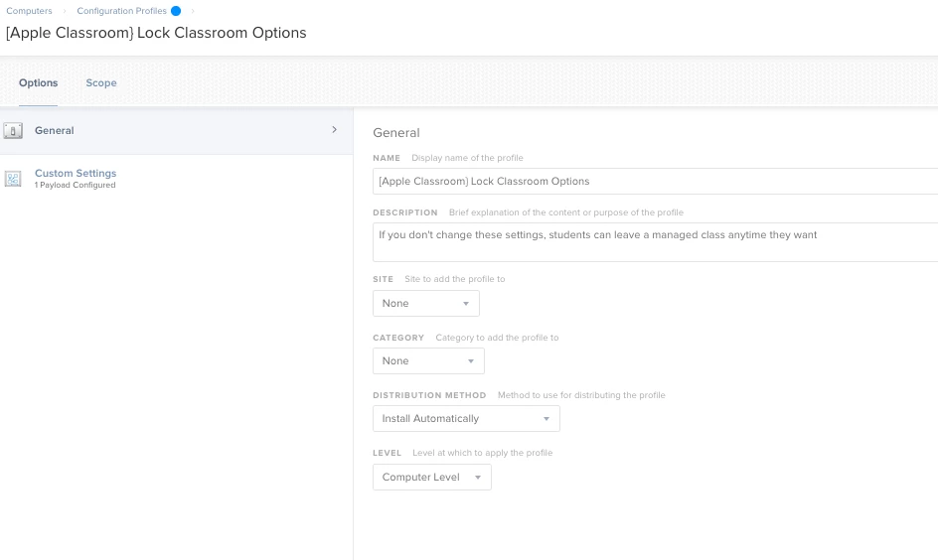Screen dimensions: 938x560
Task: Click the profile title heading at top
Action: click(156, 33)
